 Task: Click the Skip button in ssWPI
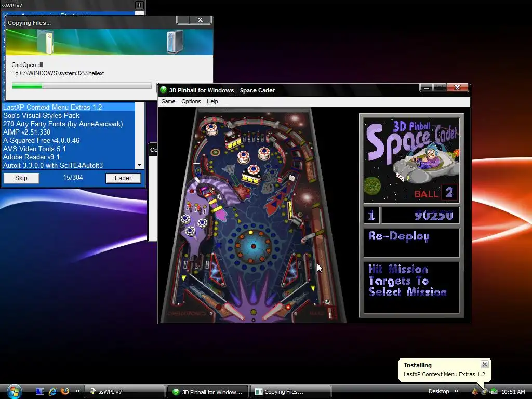(x=21, y=178)
